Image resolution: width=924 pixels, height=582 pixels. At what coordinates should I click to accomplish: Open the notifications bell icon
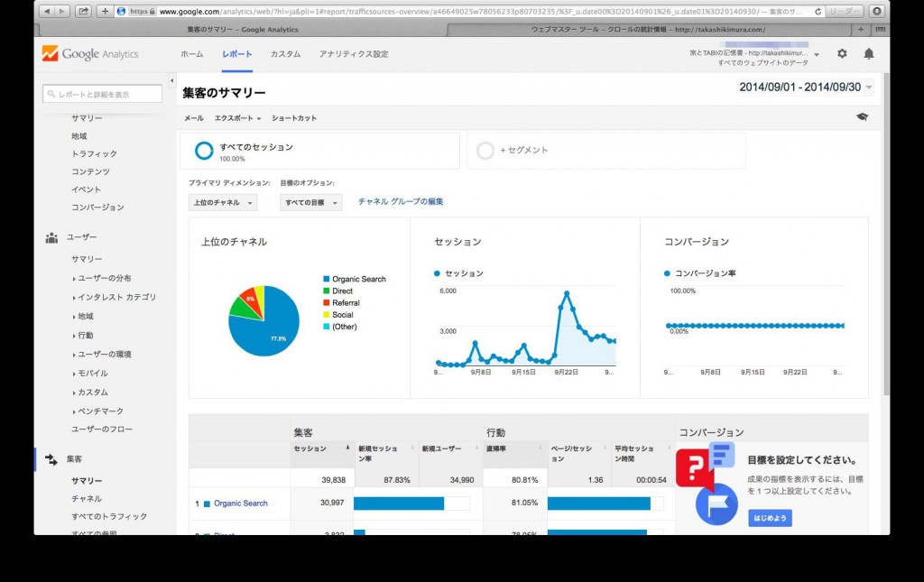click(x=868, y=53)
